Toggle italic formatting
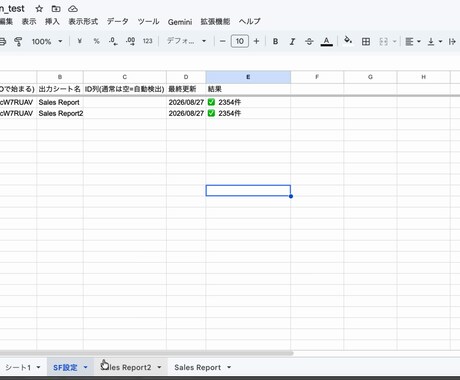 (292, 41)
